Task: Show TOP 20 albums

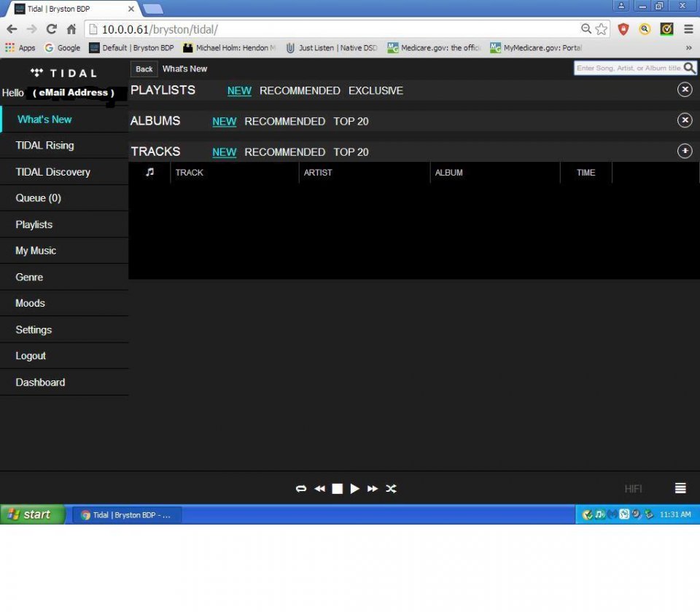Action: pos(351,122)
